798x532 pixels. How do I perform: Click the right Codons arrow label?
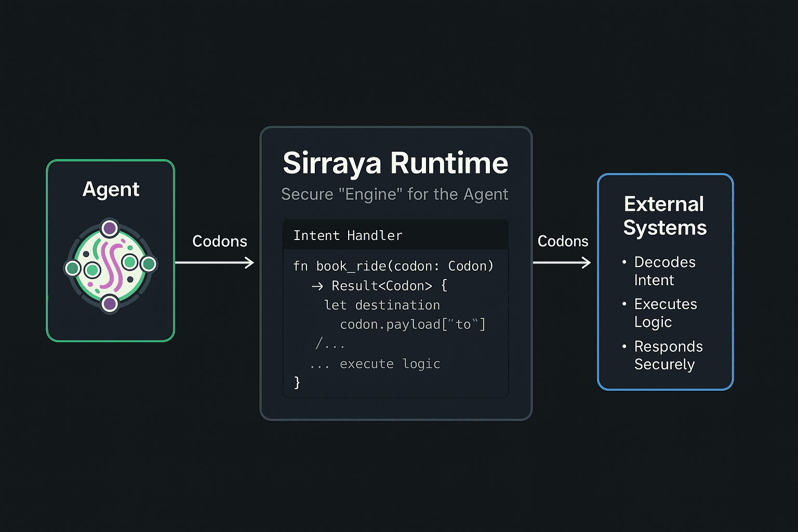(563, 241)
